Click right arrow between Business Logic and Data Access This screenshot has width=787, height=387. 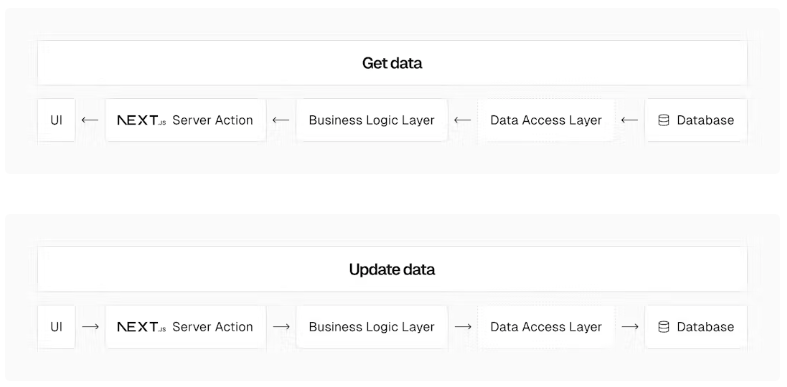(463, 327)
